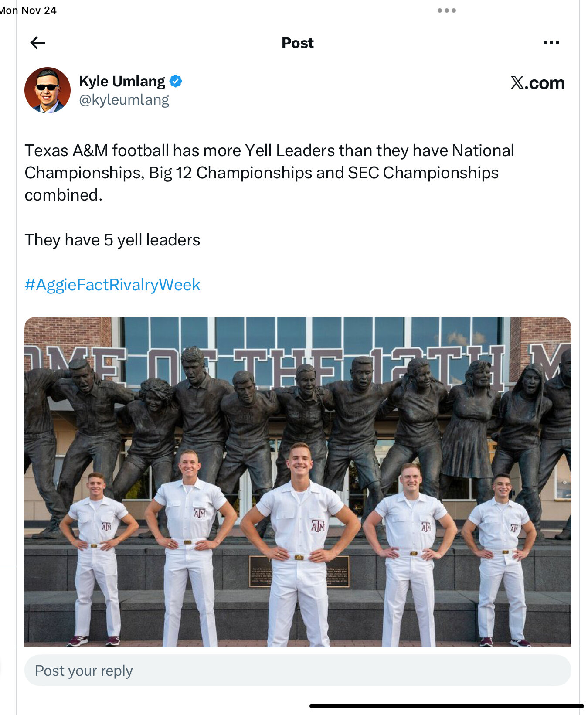Tap the three-dot multitasking indicator at top
This screenshot has width=588, height=715.
point(447,10)
